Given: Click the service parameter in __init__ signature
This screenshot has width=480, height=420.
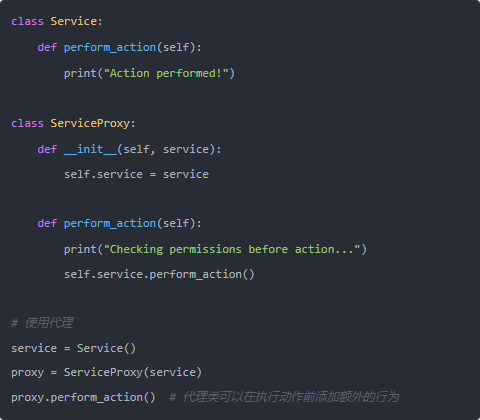Looking at the screenshot, I should click(186, 149).
